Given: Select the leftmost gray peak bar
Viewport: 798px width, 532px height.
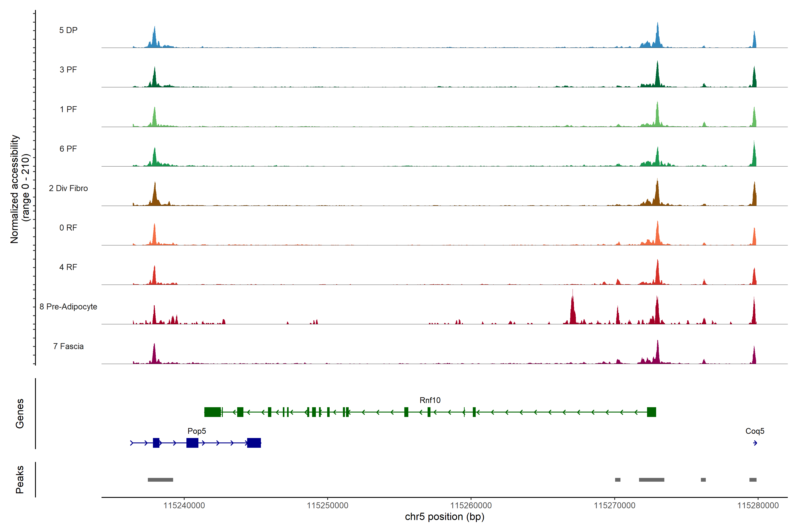Looking at the screenshot, I should click(x=160, y=480).
